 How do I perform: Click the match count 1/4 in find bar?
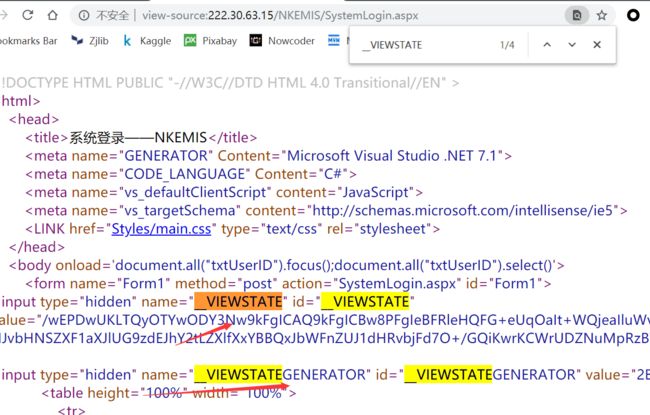tap(507, 45)
